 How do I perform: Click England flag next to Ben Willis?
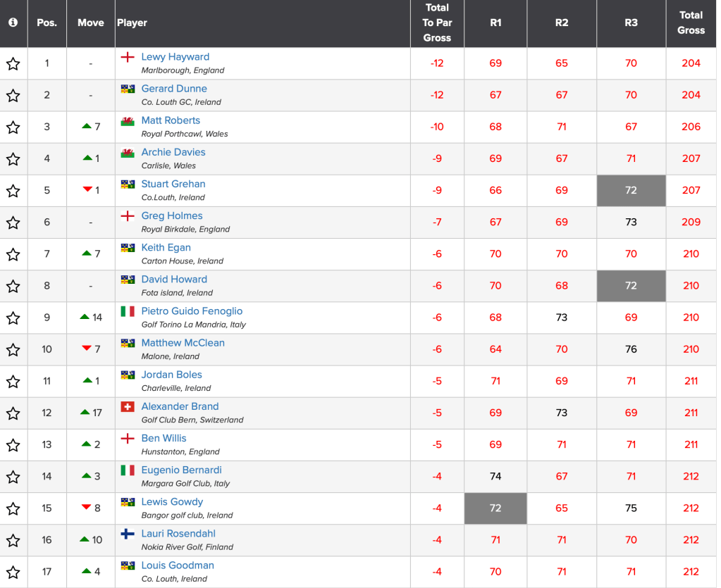pos(128,439)
